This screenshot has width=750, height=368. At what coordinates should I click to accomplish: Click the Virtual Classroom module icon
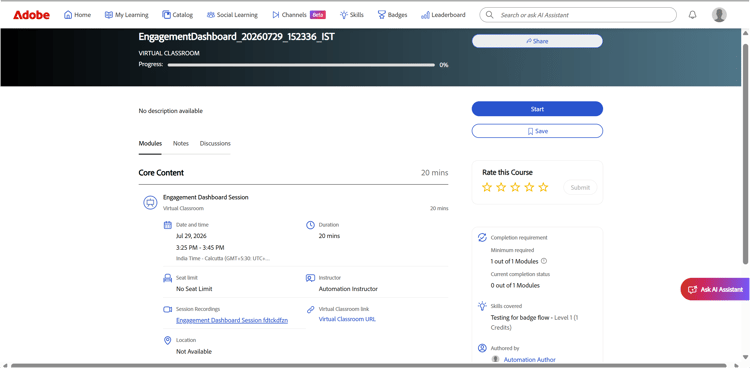(151, 202)
